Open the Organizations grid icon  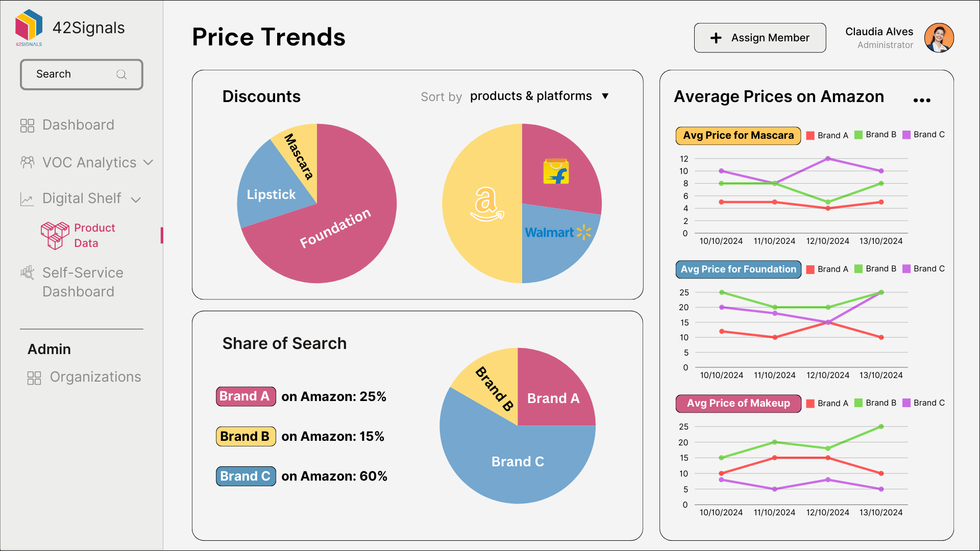34,378
